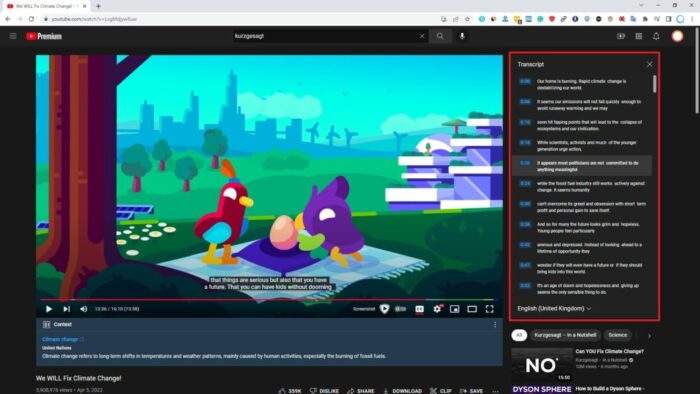The height and width of the screenshot is (394, 700).
Task: Open the Context panel options menu
Action: pyautogui.click(x=495, y=324)
